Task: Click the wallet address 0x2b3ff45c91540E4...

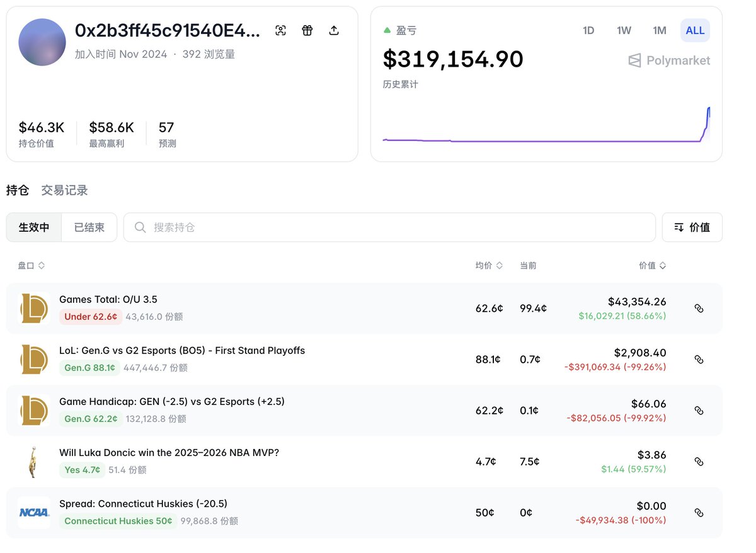Action: (x=168, y=30)
